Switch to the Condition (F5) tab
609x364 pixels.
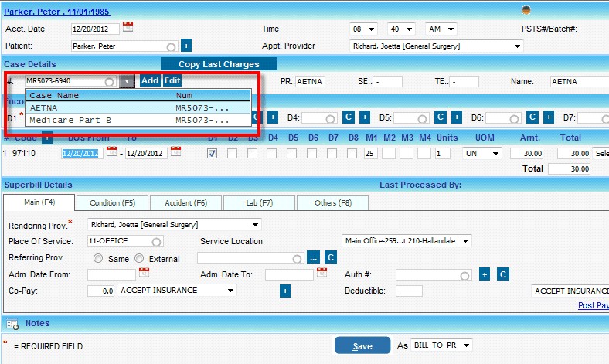pos(112,202)
